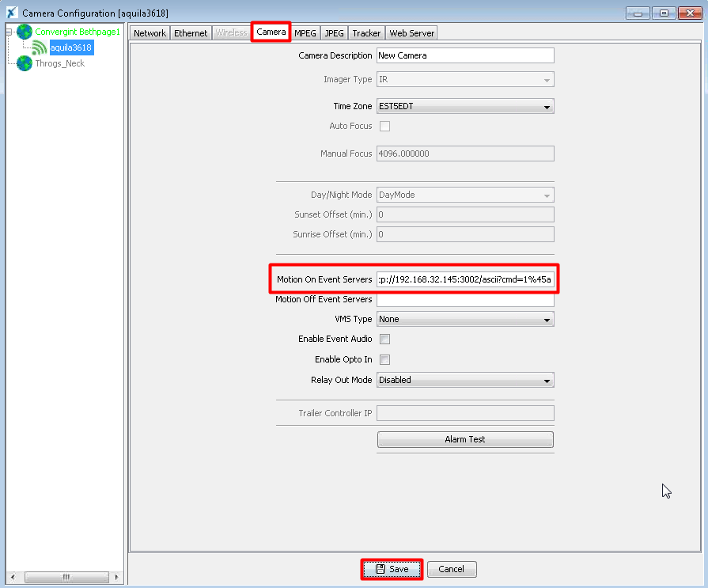Click the wireless signal icon beside aquila3618

pyautogui.click(x=40, y=47)
